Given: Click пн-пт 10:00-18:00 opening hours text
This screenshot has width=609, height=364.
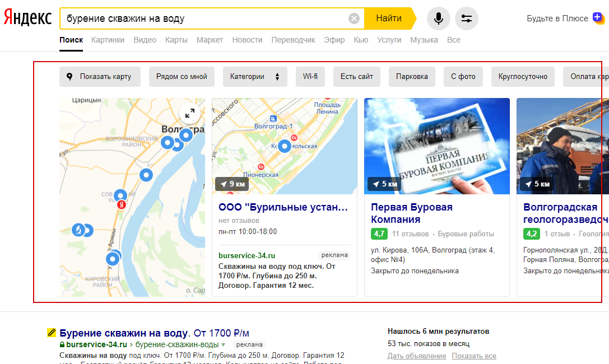Looking at the screenshot, I should tap(248, 232).
